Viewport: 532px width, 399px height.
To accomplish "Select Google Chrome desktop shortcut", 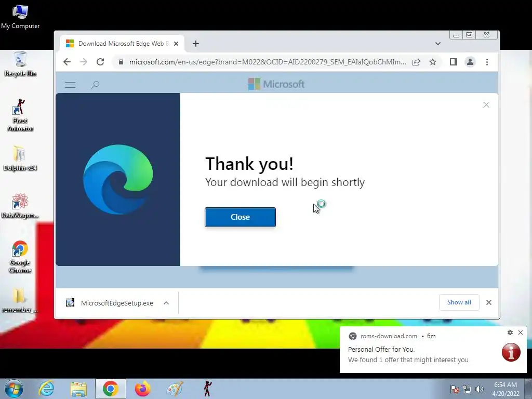I will pos(20,257).
